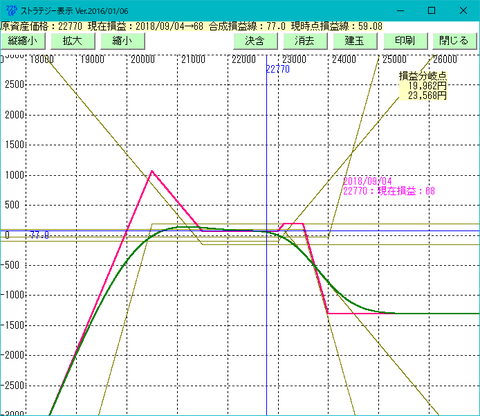
Task: Shrink the chart with the 縮小 button
Action: click(122, 41)
